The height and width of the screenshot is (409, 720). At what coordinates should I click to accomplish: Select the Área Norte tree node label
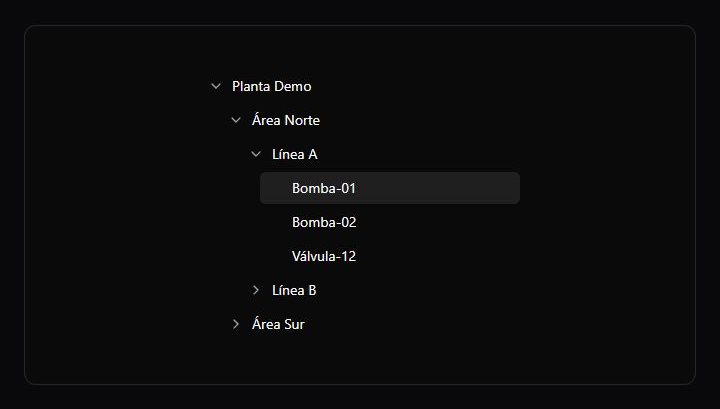click(286, 120)
